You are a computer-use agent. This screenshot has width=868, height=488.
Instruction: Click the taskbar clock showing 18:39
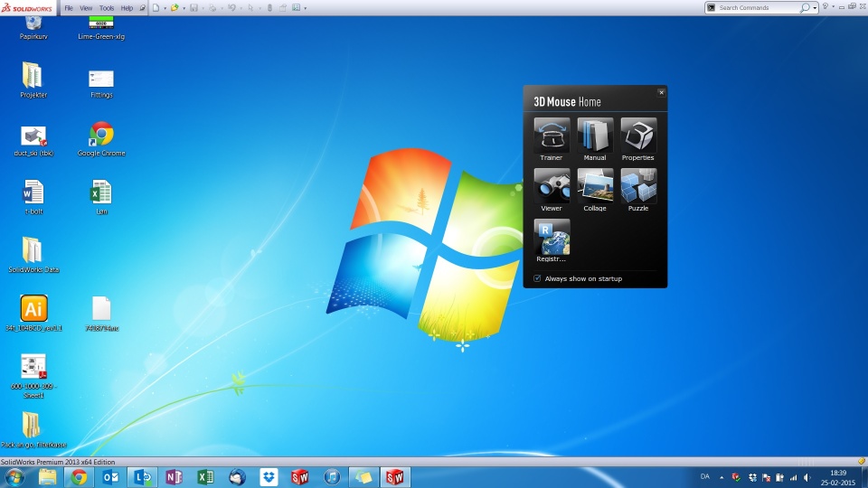tap(838, 477)
